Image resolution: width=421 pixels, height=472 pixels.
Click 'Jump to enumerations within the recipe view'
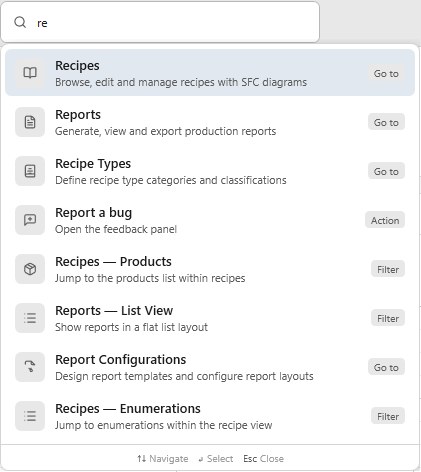[164, 425]
